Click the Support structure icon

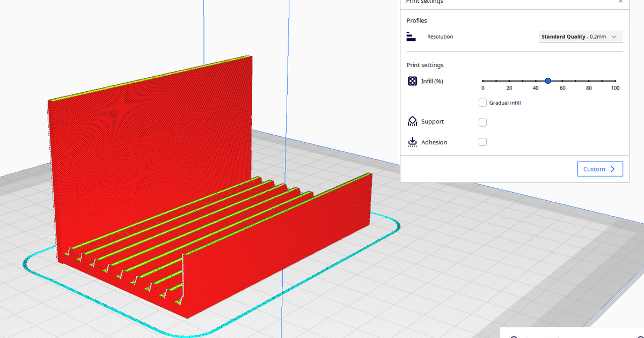412,122
